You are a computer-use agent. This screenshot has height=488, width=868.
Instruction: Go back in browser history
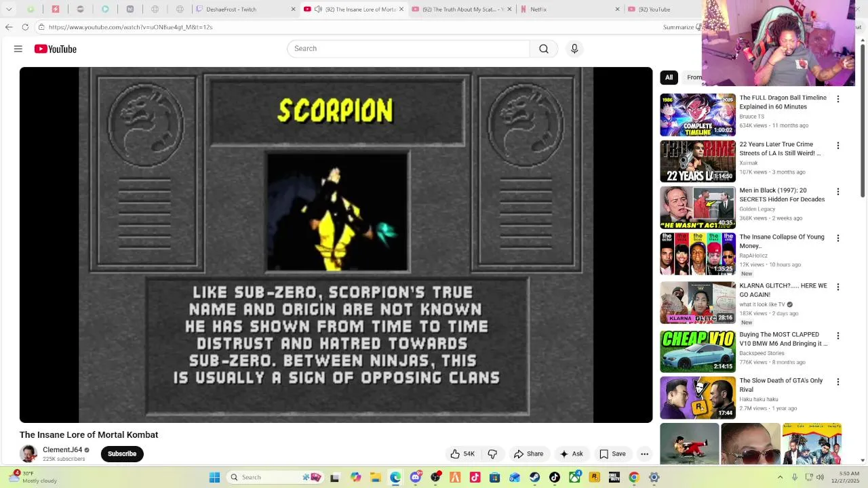[x=9, y=27]
